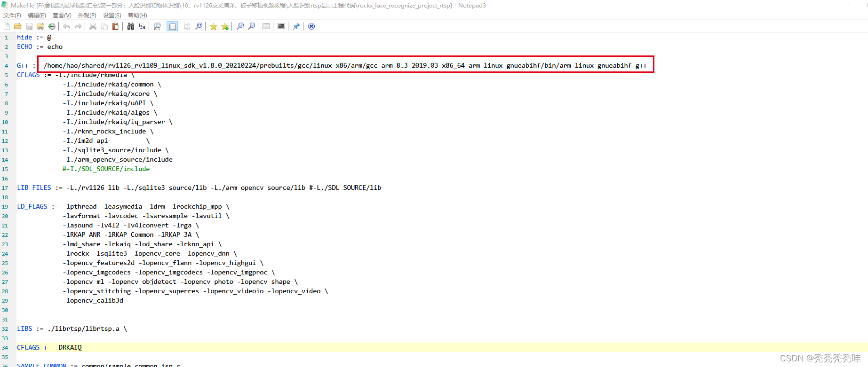868x367 pixels.
Task: Click the '-lavformat -lavcodec' line
Action: click(146, 216)
